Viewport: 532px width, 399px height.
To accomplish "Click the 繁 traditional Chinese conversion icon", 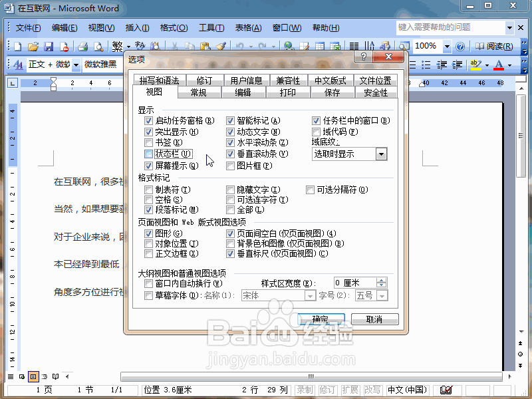I will [117, 46].
